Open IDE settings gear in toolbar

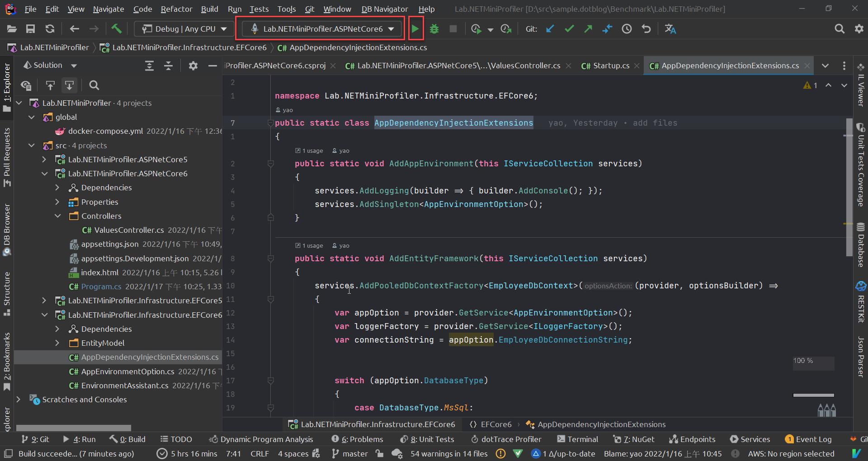coord(859,29)
